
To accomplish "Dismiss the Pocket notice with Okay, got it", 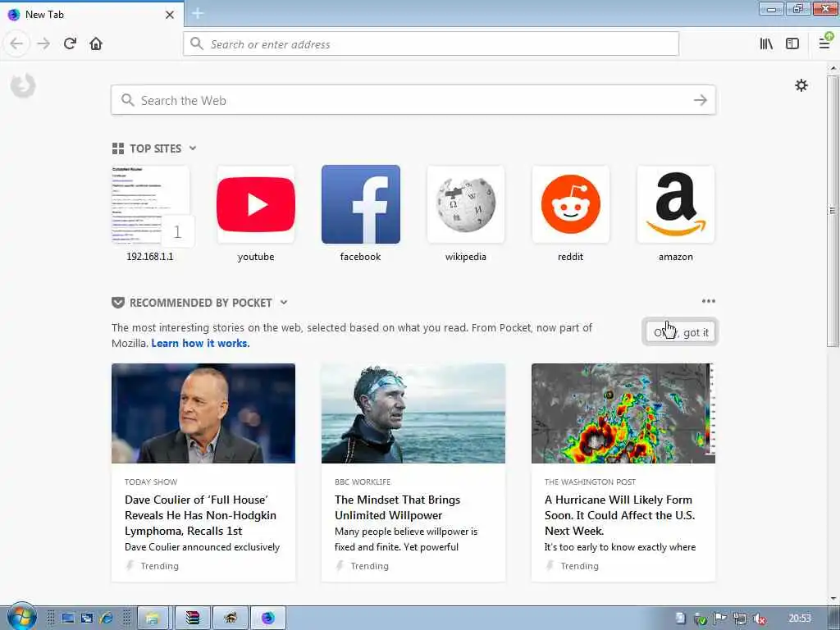I will [x=680, y=332].
